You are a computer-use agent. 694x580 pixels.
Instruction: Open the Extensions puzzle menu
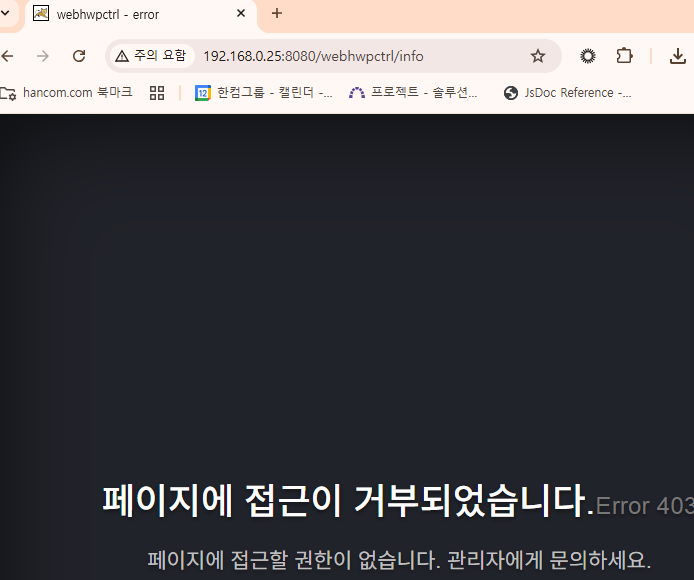[x=625, y=56]
